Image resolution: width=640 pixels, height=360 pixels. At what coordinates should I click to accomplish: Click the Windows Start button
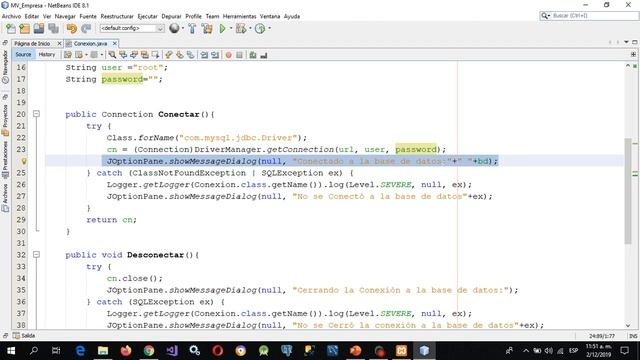(x=11, y=351)
